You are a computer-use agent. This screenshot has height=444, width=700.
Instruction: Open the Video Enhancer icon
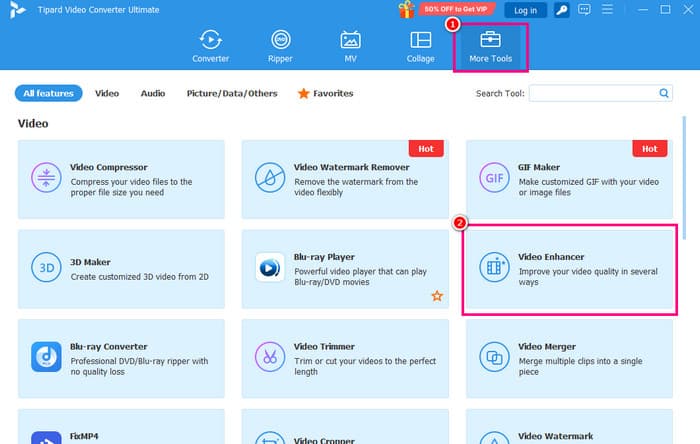pos(494,267)
